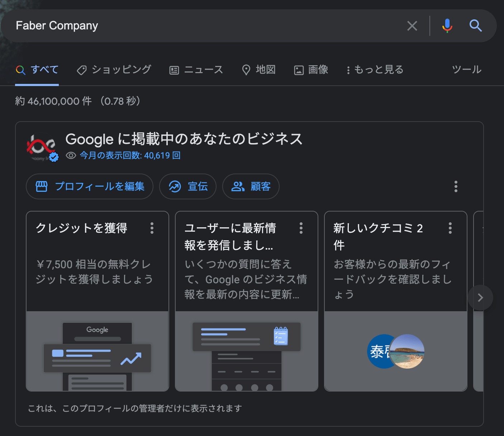Open the 宣伝 promote button
504x436 pixels.
click(x=188, y=186)
